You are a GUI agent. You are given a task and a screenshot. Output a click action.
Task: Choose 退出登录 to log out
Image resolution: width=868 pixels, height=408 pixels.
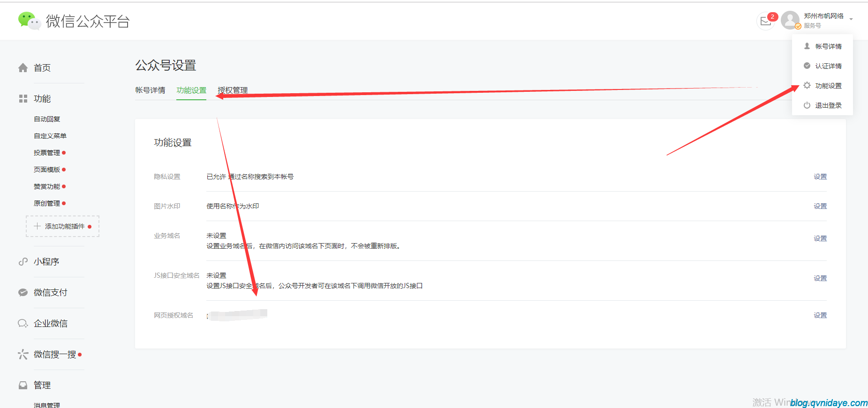tap(828, 105)
